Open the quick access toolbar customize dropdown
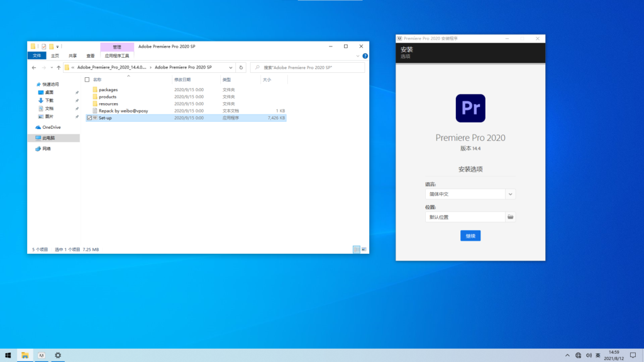The height and width of the screenshot is (362, 644). (57, 47)
